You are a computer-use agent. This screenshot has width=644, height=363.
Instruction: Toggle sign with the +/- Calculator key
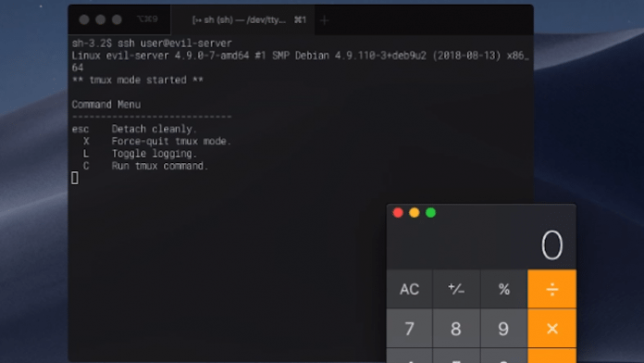click(456, 289)
